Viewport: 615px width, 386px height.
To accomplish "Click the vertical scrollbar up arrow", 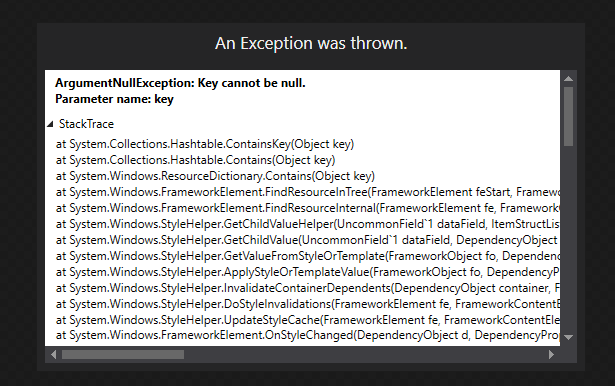I will coord(568,79).
